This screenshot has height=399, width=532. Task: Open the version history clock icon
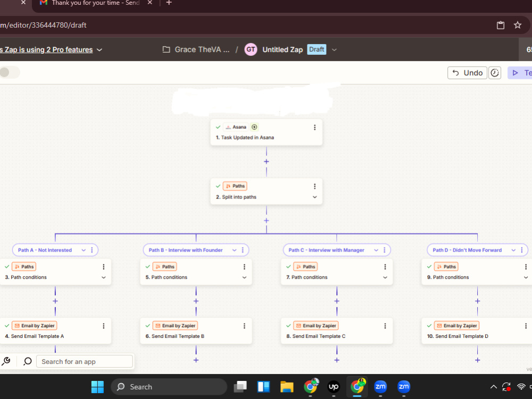(495, 73)
